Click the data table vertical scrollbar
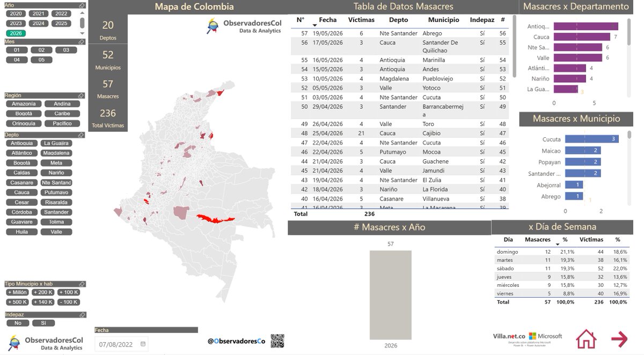 pos(515,46)
